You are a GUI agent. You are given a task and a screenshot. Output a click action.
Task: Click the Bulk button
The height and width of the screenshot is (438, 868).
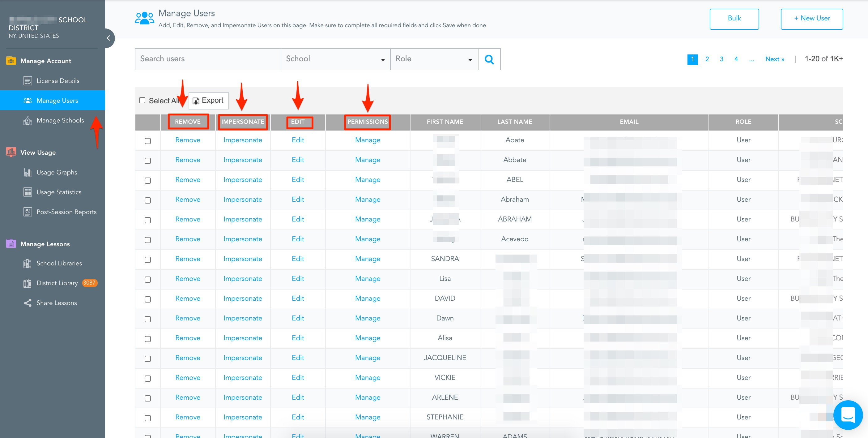coord(734,19)
